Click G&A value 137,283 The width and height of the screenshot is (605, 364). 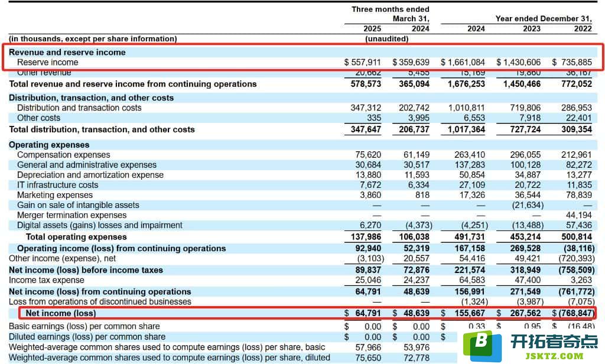pos(470,165)
